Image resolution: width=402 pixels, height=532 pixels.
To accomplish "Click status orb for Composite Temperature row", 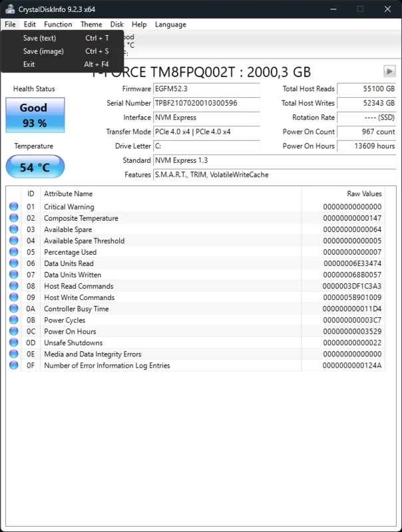I will tap(14, 218).
